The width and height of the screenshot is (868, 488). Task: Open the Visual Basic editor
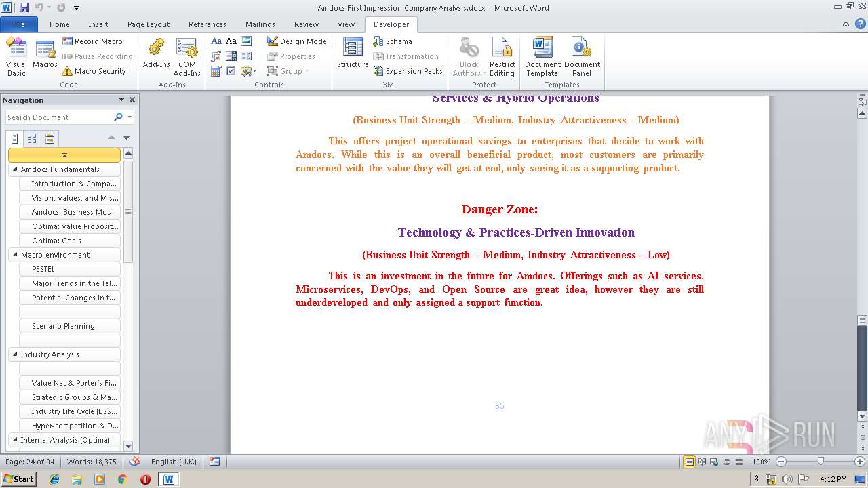click(x=16, y=57)
